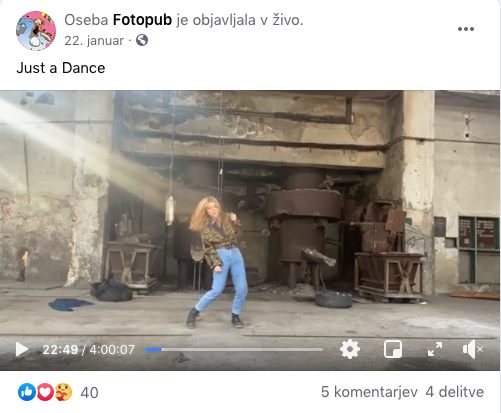The image size is (501, 413).
Task: Click the 22. januar post date
Action: (94, 41)
